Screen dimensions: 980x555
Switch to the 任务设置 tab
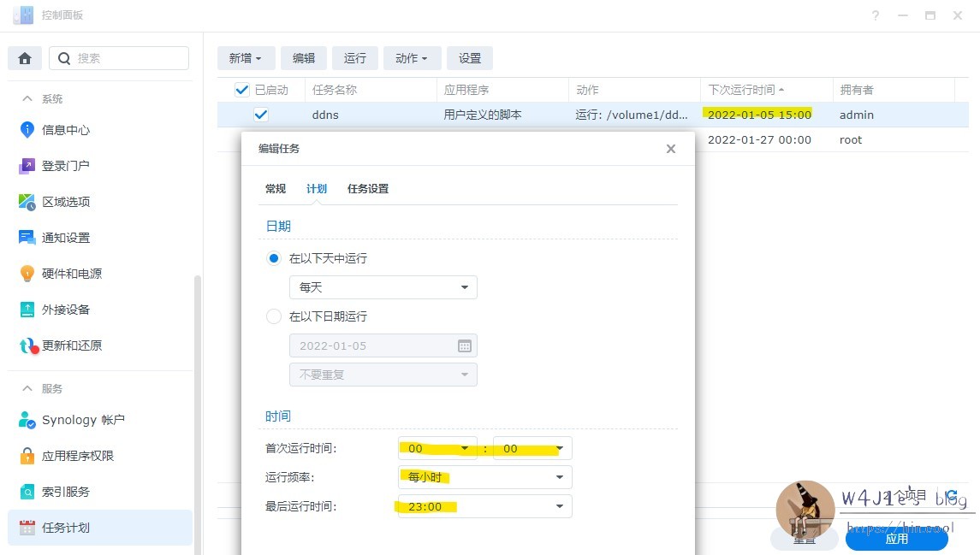(367, 188)
